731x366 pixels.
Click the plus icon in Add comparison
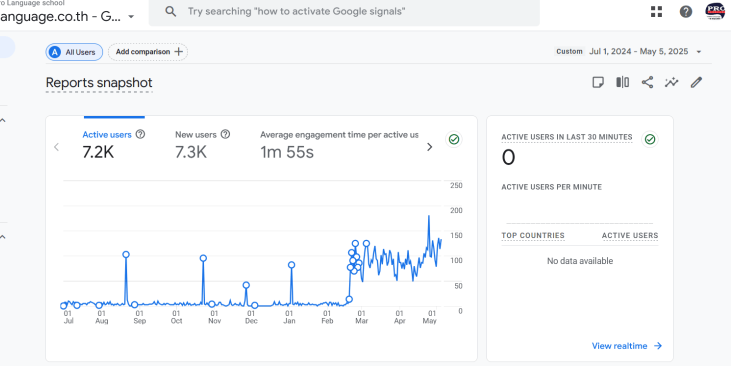coord(178,52)
